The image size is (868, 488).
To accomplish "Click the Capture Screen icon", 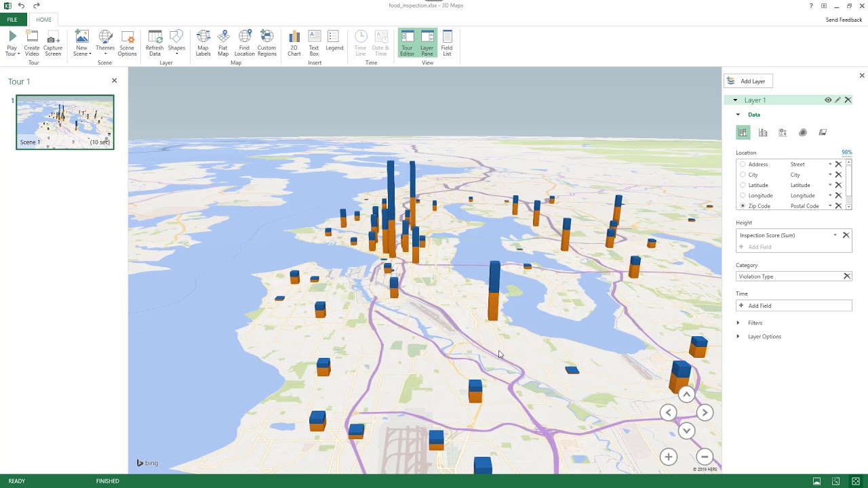I will tap(52, 43).
